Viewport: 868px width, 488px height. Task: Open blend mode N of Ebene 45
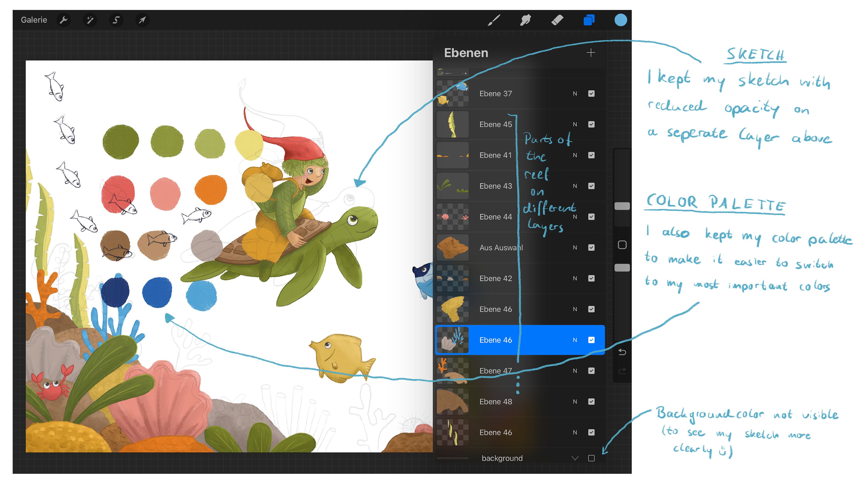click(x=575, y=124)
